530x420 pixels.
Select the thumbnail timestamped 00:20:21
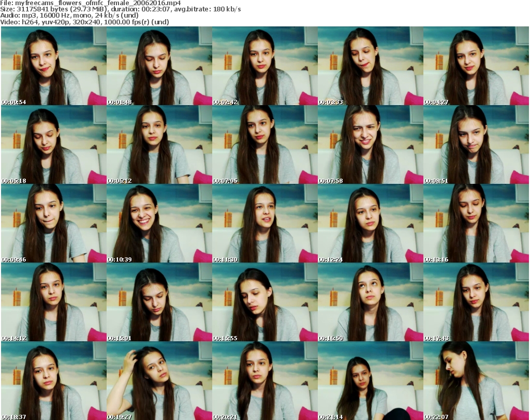pos(264,381)
